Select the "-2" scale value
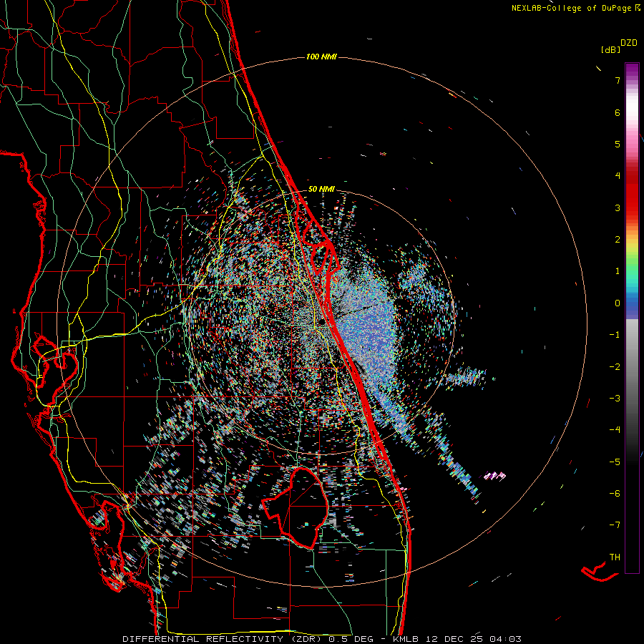 tap(615, 367)
